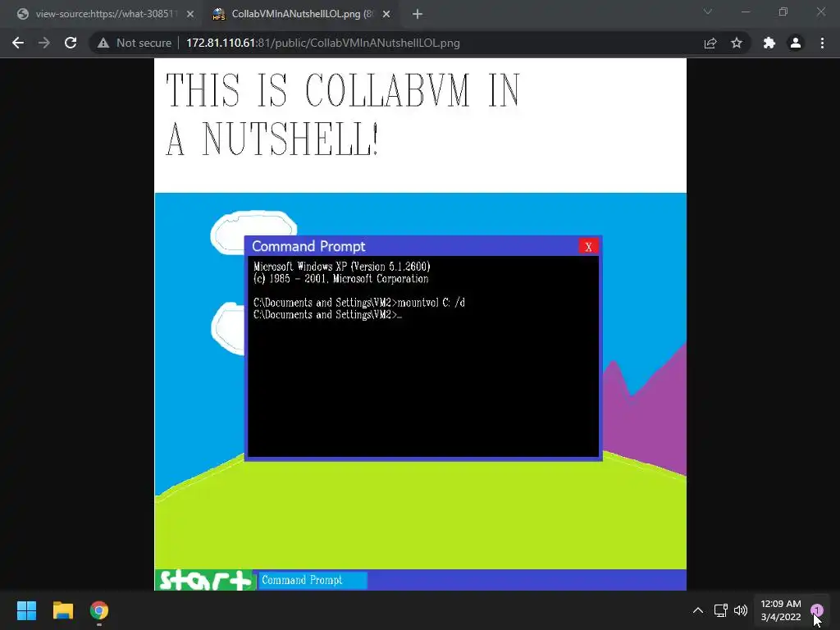Click the address bar URL

click(323, 43)
